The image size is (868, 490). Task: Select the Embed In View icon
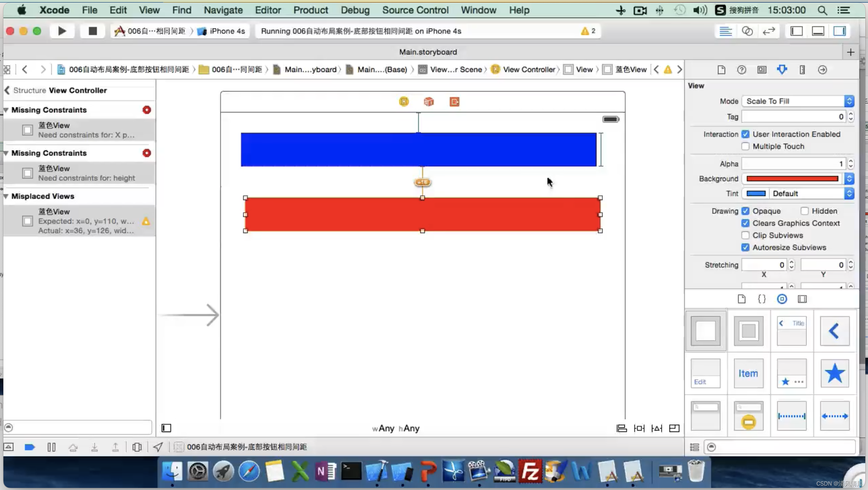674,428
